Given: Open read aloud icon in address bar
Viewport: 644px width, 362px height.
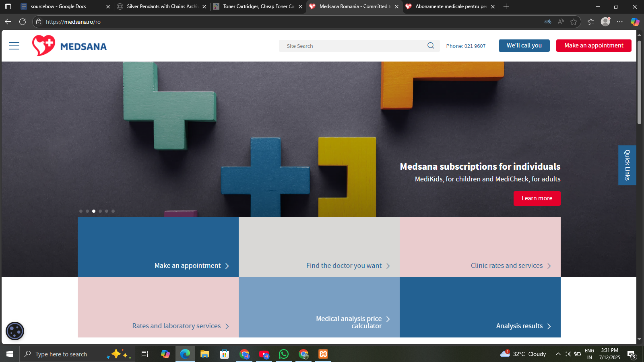Looking at the screenshot, I should tap(561, 22).
